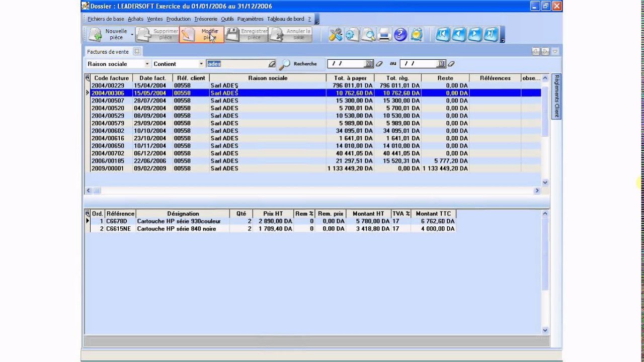Click the tab scroll left arrow button
This screenshot has height=362, width=644.
536,51
